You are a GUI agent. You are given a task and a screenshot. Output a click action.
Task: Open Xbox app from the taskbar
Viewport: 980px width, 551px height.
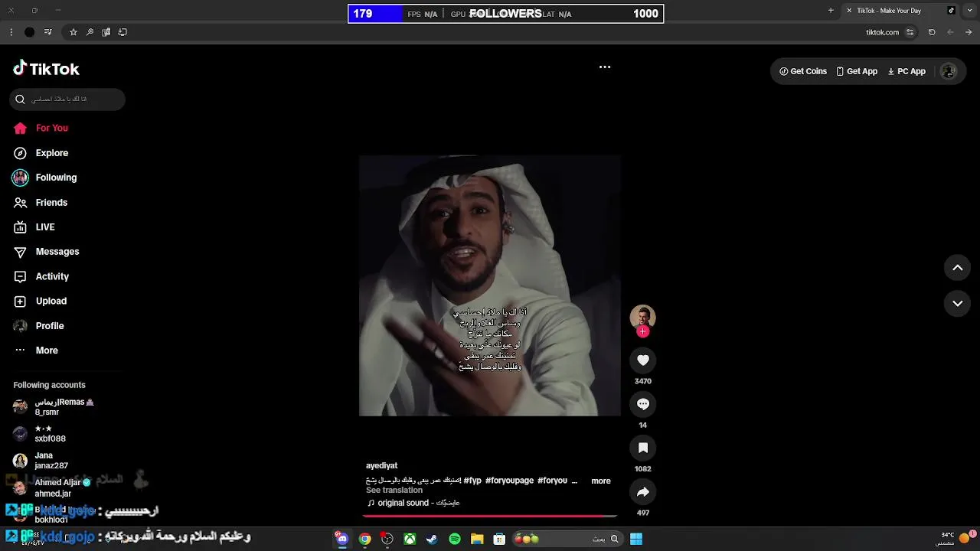(x=410, y=539)
